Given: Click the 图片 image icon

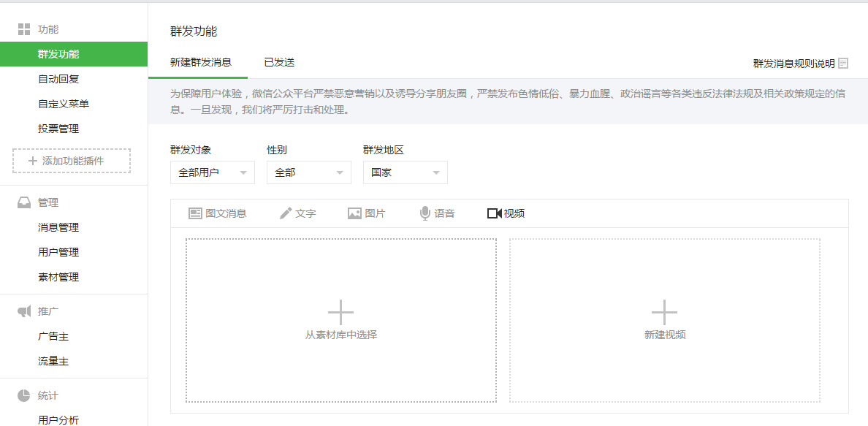Looking at the screenshot, I should (354, 213).
